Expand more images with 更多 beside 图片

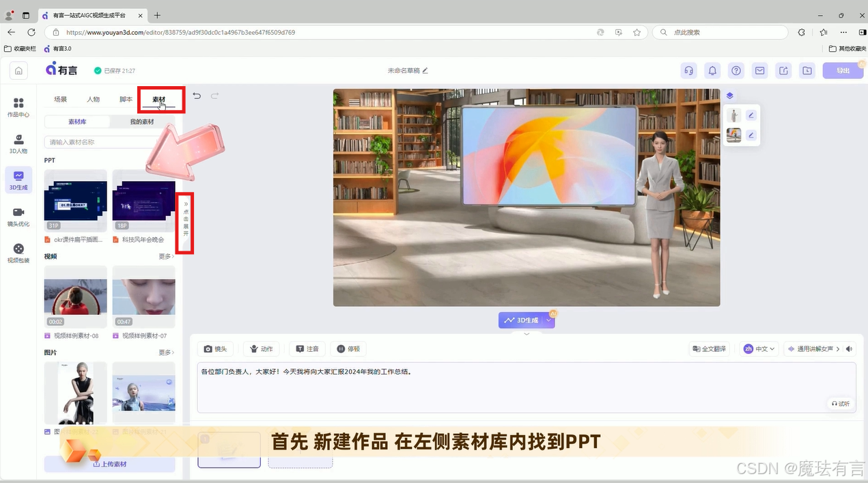tap(167, 353)
